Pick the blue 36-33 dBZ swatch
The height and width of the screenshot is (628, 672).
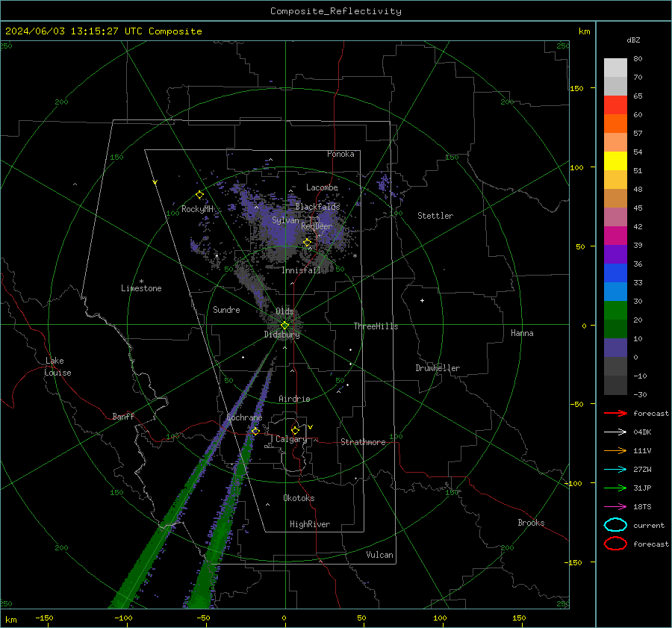(x=615, y=273)
